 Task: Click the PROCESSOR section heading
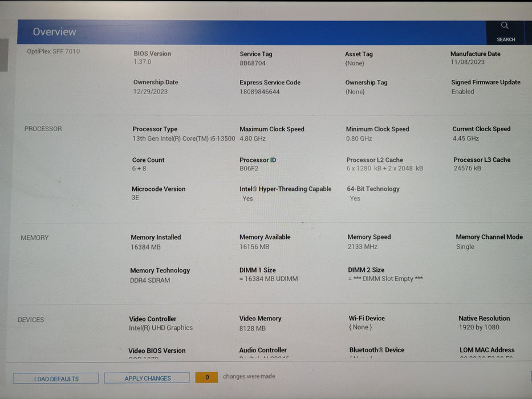[43, 129]
